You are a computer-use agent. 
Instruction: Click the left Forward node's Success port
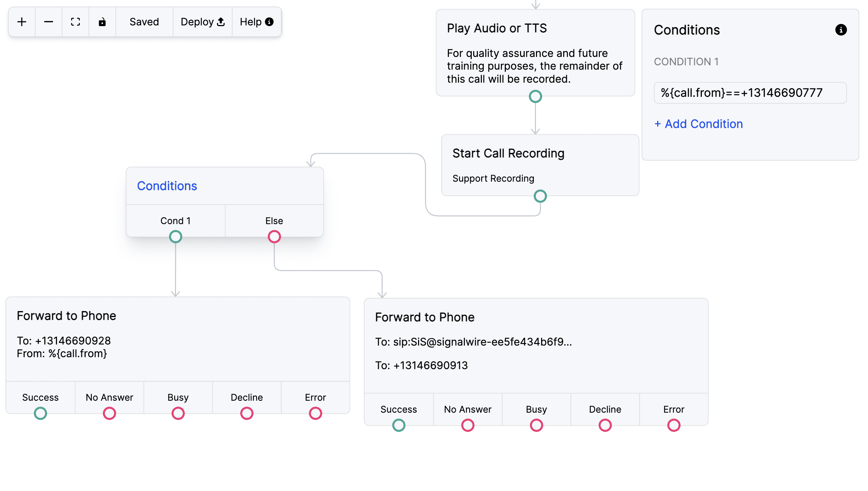point(40,413)
